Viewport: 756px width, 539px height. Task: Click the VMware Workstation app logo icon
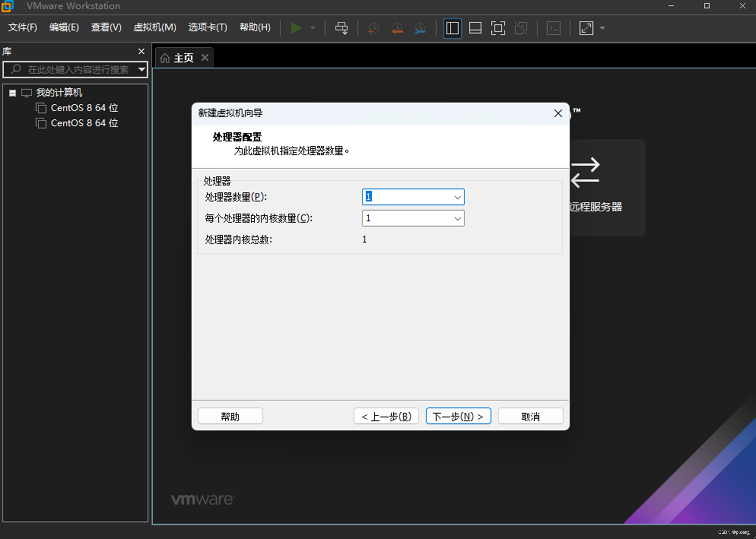point(7,6)
